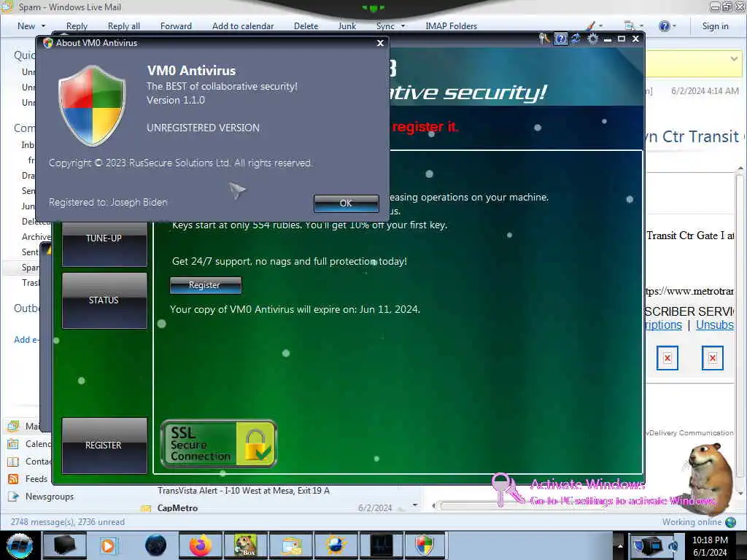Click Reply all in the mail toolbar

[x=124, y=26]
